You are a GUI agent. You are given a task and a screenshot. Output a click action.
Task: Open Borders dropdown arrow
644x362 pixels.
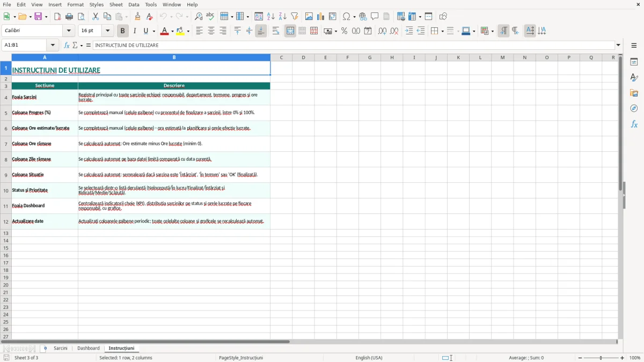click(x=442, y=31)
